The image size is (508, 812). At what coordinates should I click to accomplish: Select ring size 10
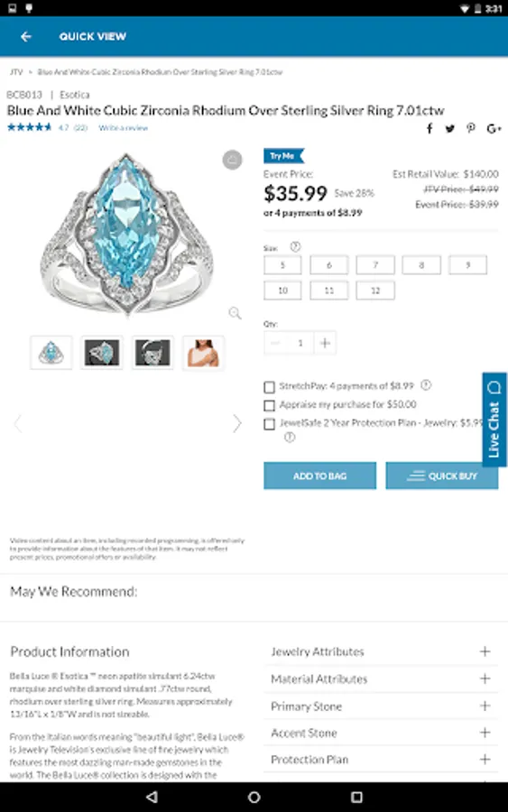(x=282, y=291)
